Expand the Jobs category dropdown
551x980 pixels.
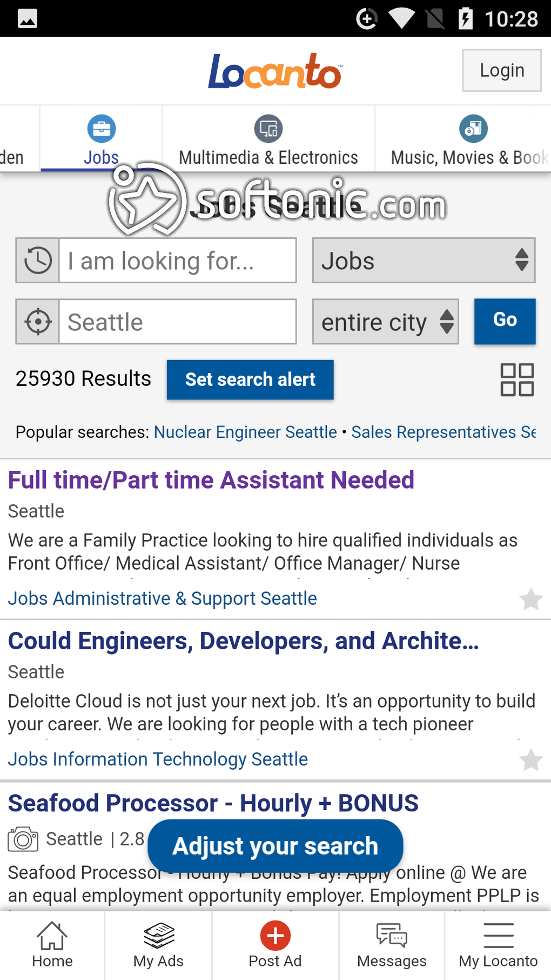point(424,261)
